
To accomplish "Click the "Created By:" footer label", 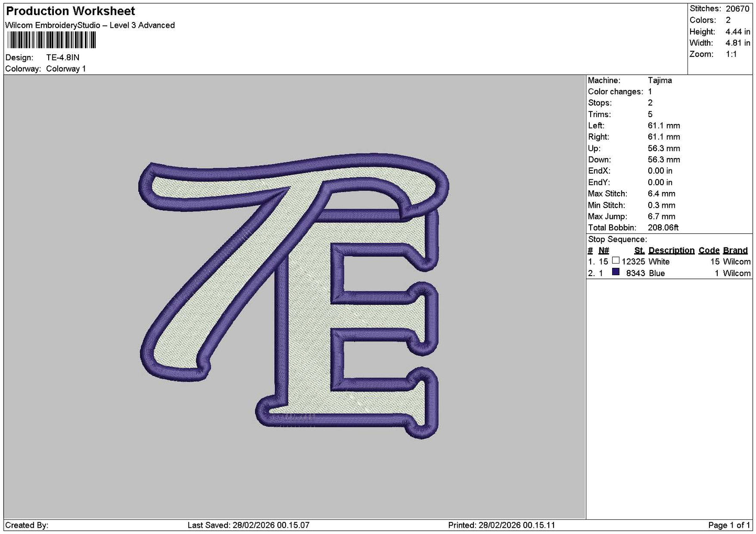I will coord(27,525).
